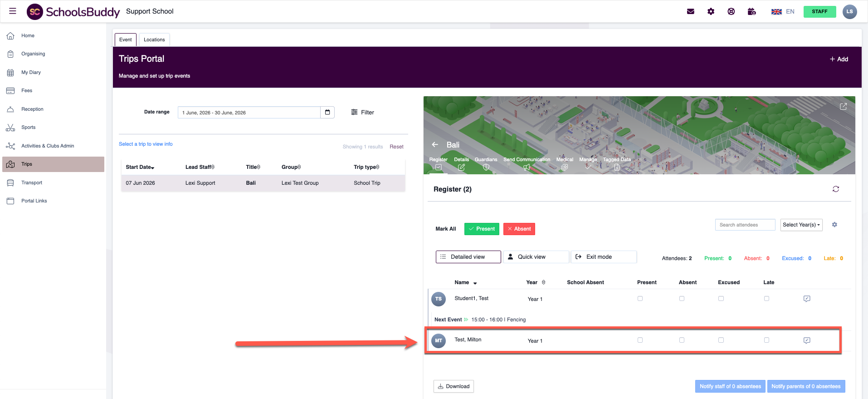The width and height of the screenshot is (868, 399).
Task: Add comment for Test, Milton
Action: click(806, 340)
